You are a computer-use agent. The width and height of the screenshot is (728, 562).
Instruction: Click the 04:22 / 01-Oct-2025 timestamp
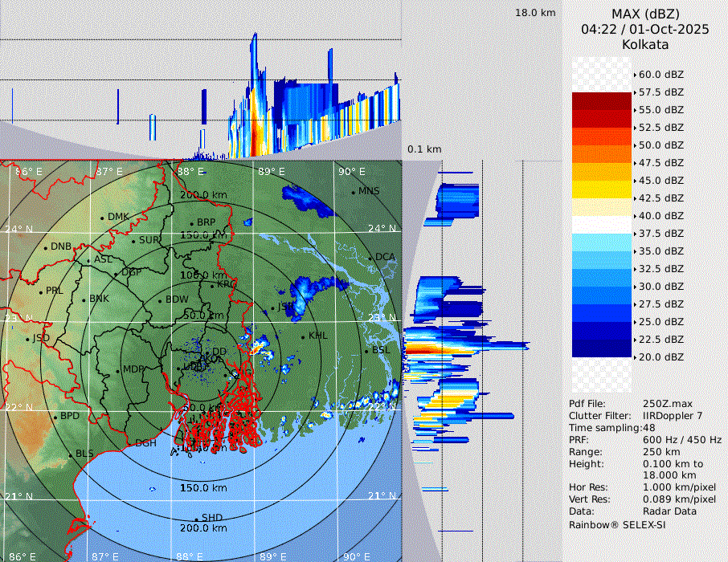tap(645, 29)
